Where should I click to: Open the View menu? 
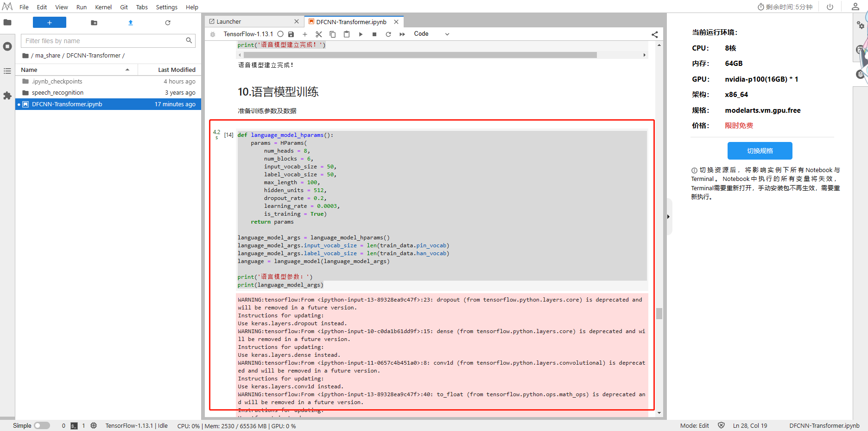point(62,7)
